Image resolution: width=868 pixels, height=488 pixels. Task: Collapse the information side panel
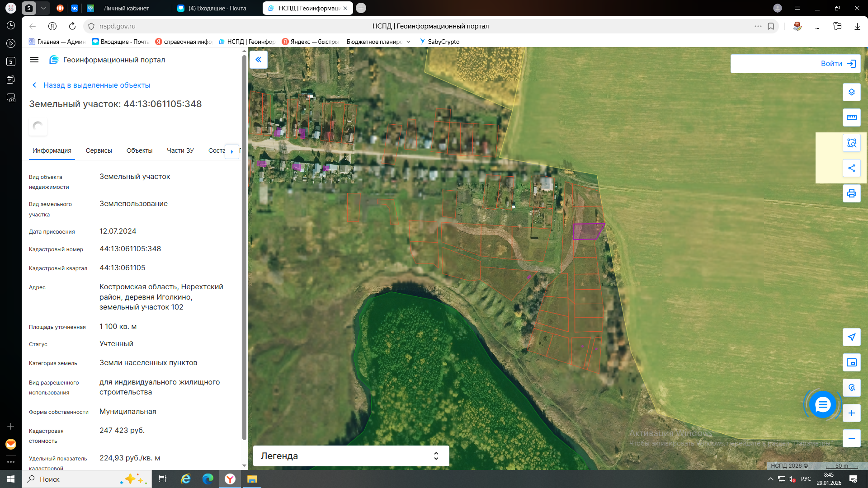(259, 60)
